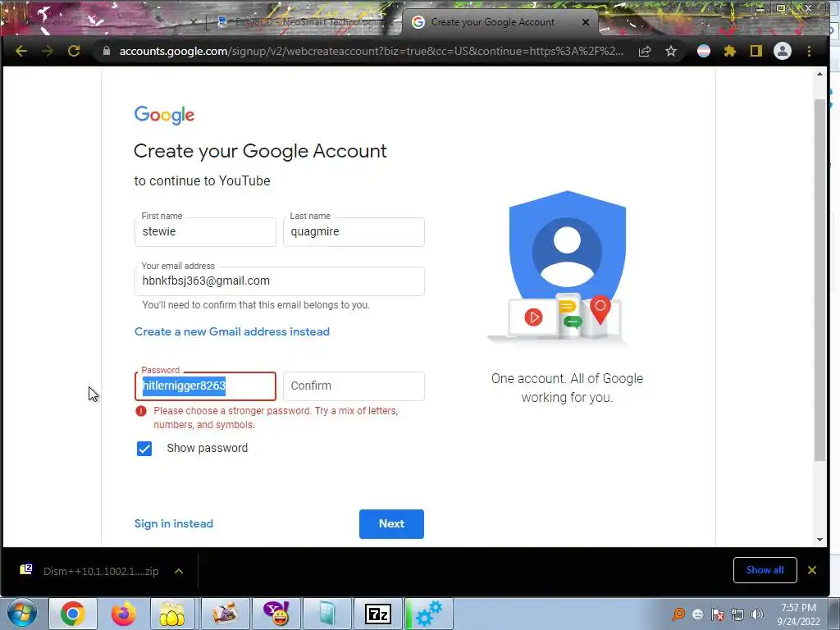The height and width of the screenshot is (630, 840).
Task: Click the browser forward arrow
Action: [x=48, y=52]
